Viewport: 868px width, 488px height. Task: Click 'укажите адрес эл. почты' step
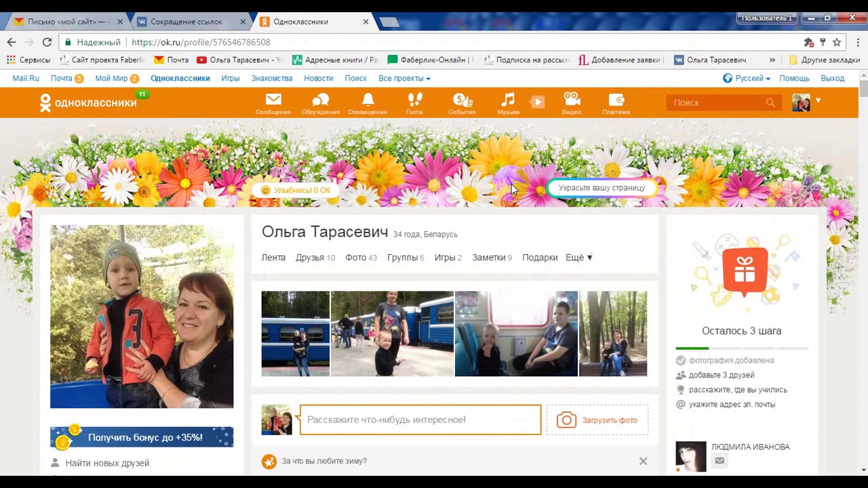(x=732, y=405)
